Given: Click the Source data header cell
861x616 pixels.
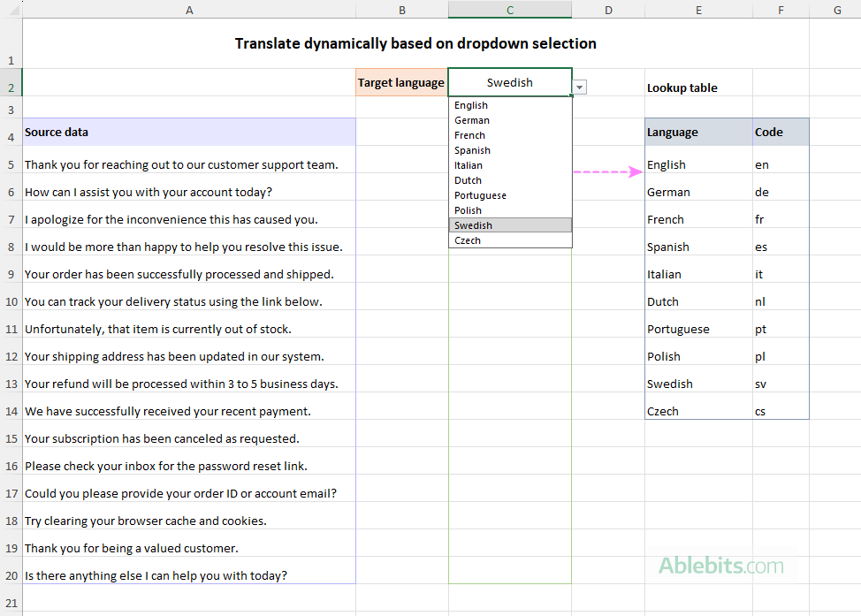Looking at the screenshot, I should click(x=189, y=132).
